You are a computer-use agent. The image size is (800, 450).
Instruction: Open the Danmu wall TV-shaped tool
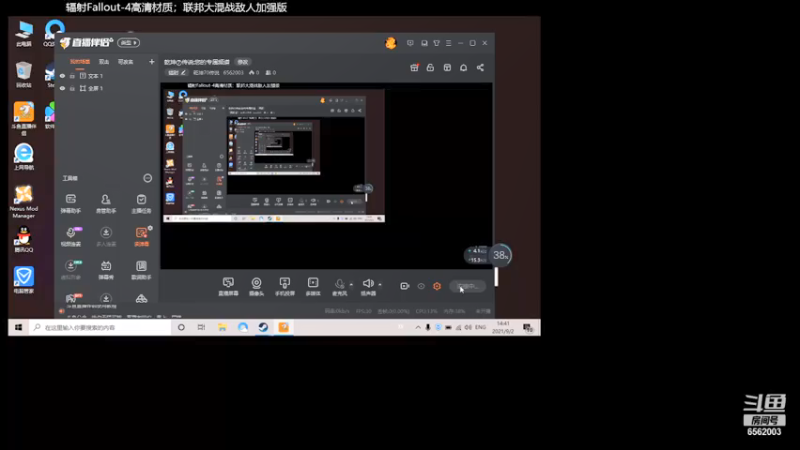pyautogui.click(x=106, y=269)
